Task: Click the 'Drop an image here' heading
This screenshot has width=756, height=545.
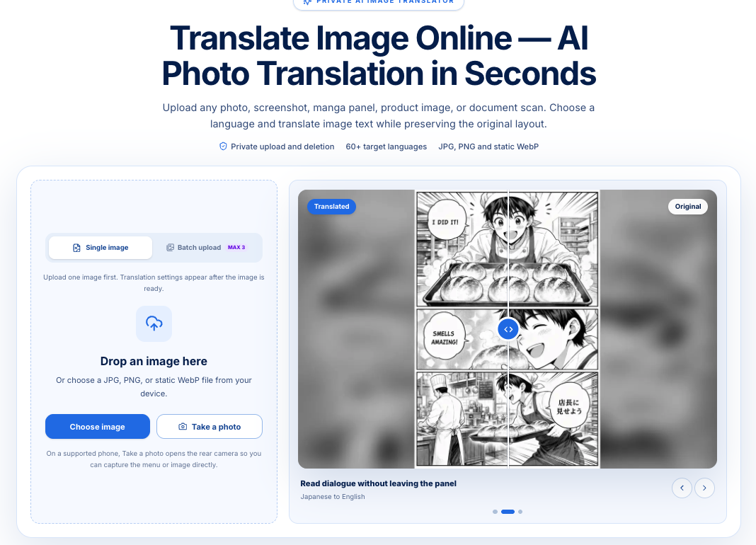Action: pyautogui.click(x=154, y=361)
